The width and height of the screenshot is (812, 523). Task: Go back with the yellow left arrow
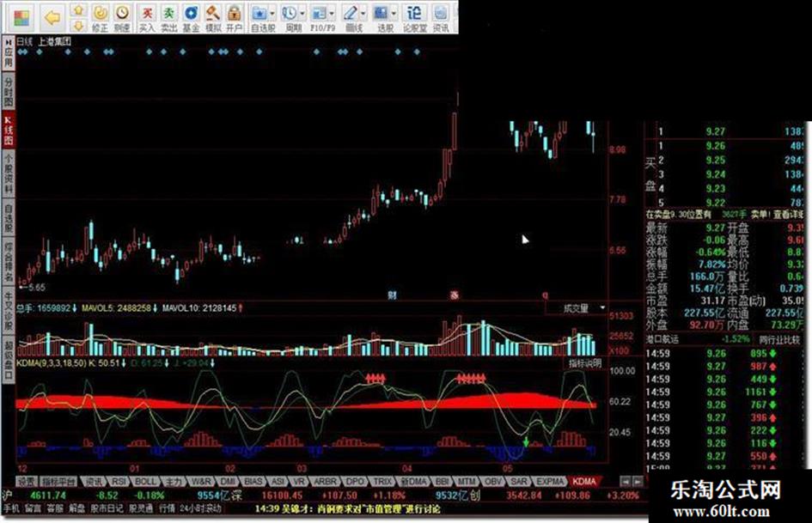(x=52, y=18)
